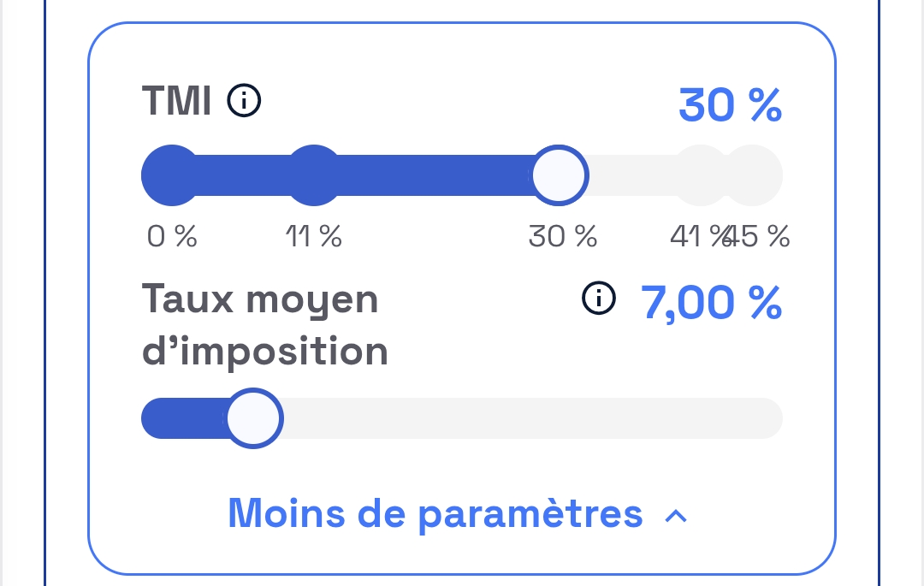The width and height of the screenshot is (924, 586).
Task: Move TMI to the 45 % stop
Action: click(x=755, y=175)
